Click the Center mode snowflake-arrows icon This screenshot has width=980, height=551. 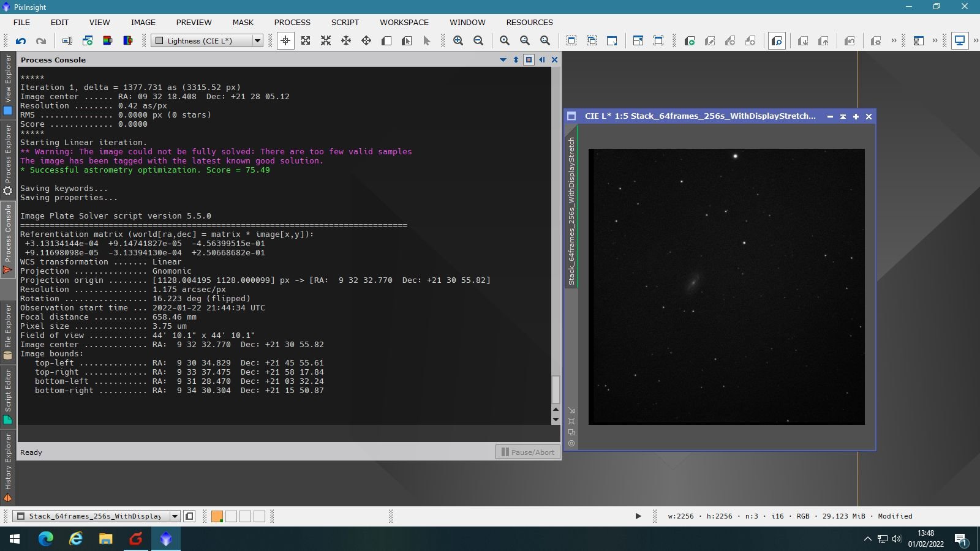pyautogui.click(x=346, y=41)
